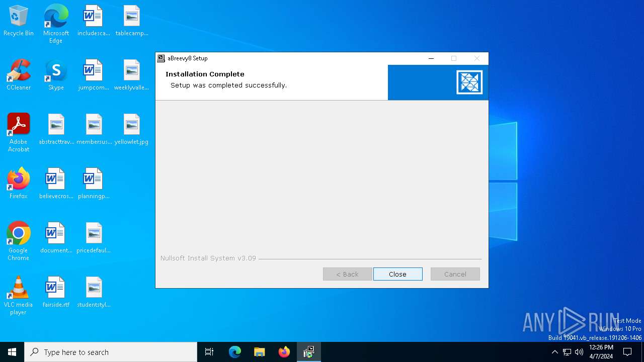Open the volume tray icon
This screenshot has width=644, height=362.
(x=579, y=352)
